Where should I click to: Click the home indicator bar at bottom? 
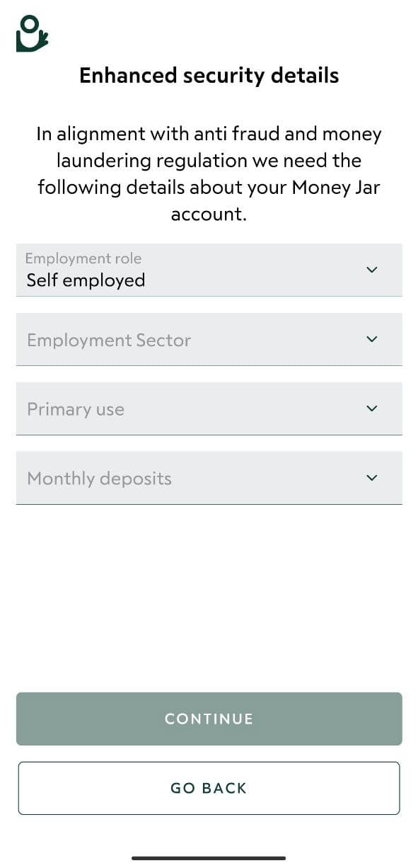pos(209,858)
